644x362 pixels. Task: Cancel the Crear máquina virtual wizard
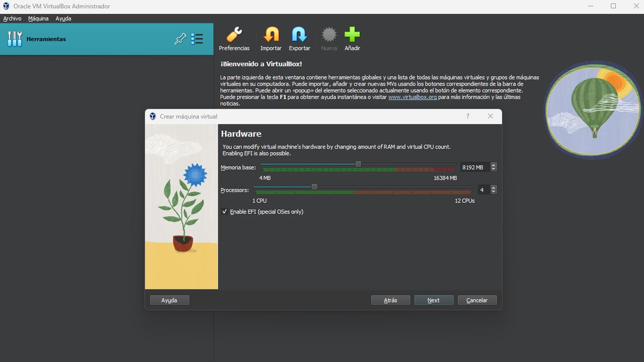click(477, 300)
